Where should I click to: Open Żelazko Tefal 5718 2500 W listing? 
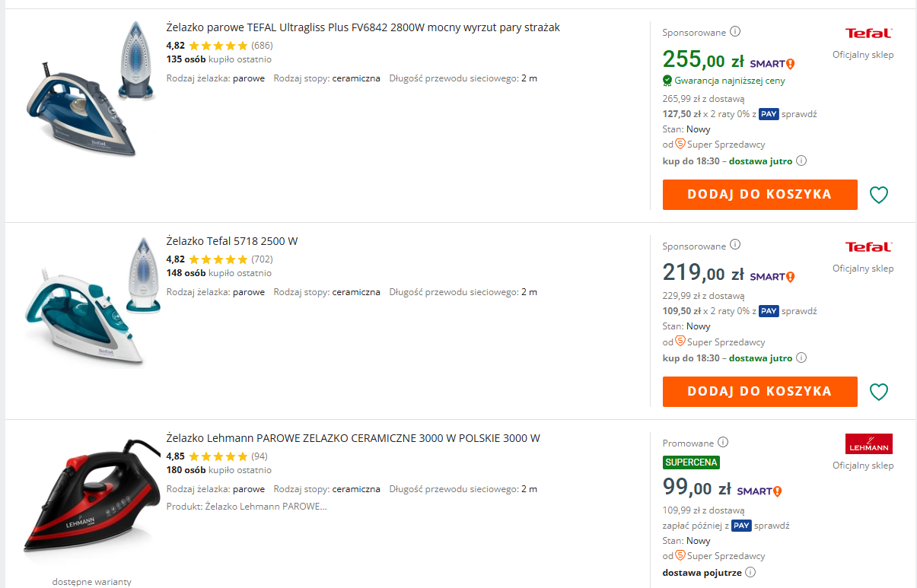[232, 242]
